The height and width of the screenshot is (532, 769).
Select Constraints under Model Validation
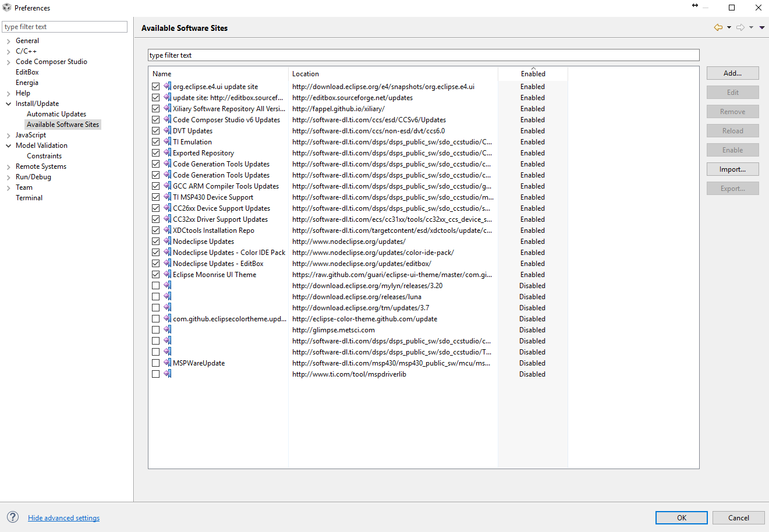[x=44, y=156]
